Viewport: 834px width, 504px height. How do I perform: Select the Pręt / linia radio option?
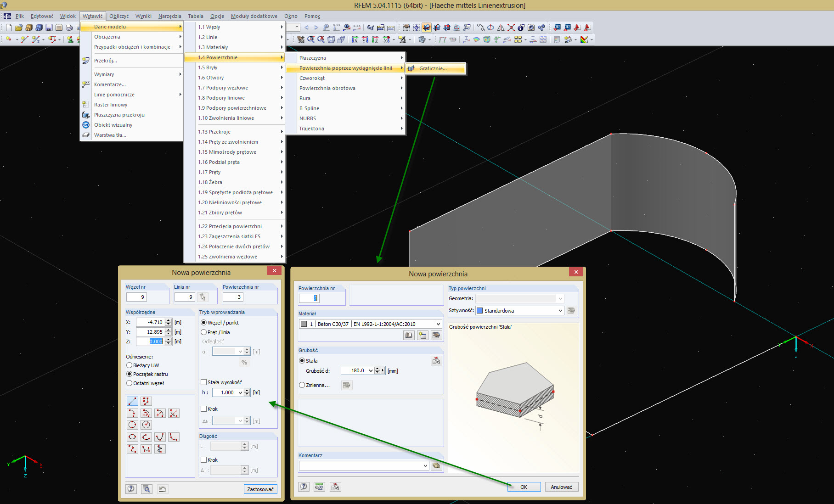click(204, 332)
